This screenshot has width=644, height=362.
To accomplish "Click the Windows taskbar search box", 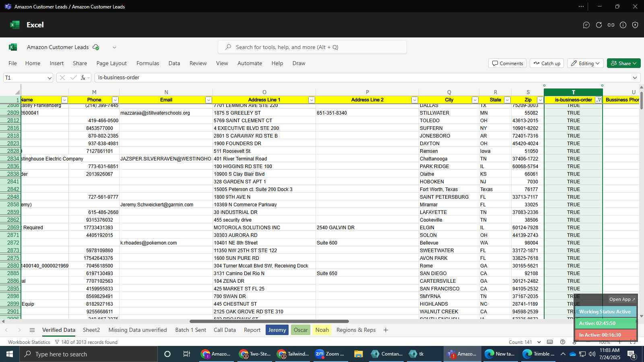I will pos(89,354).
